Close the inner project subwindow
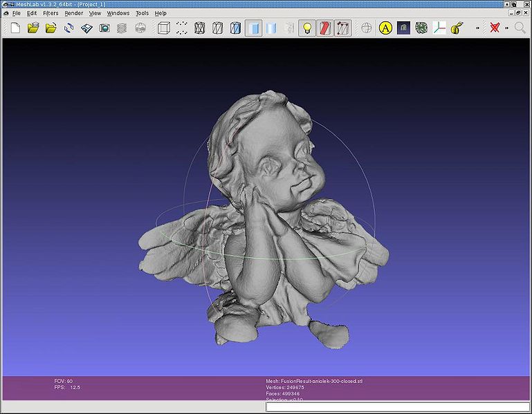532x414 pixels. click(x=525, y=13)
